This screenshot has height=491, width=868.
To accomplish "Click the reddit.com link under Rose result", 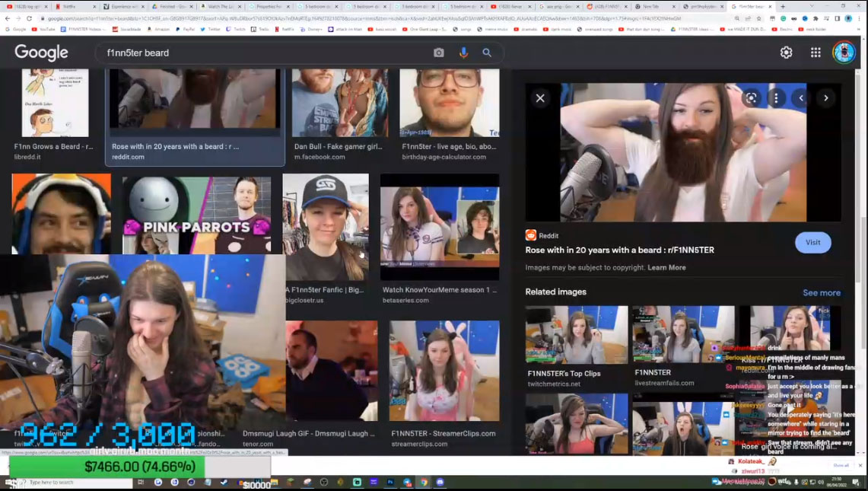I will click(128, 157).
